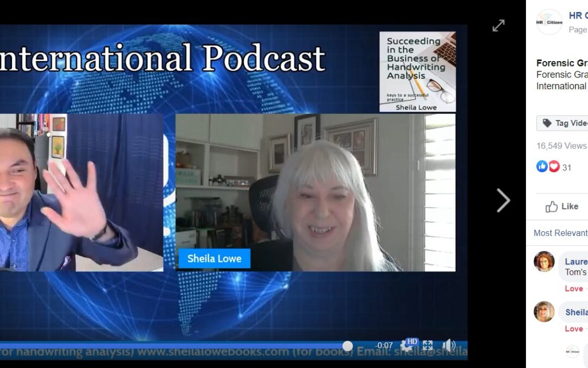Open Sheila commenter profile picture
Image resolution: width=588 pixels, height=368 pixels.
tap(544, 311)
